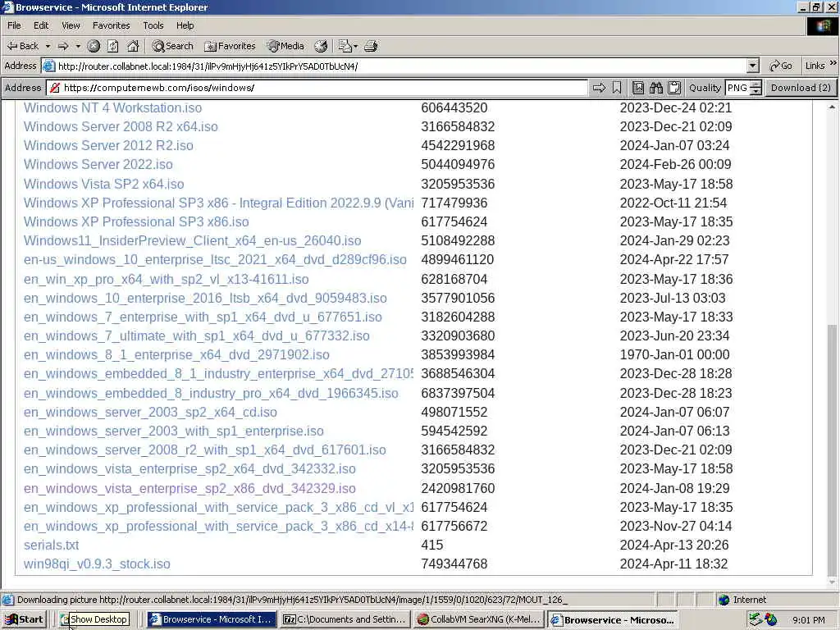The height and width of the screenshot is (630, 840).
Task: Click the Quality PNG spinner control
Action: click(x=756, y=87)
